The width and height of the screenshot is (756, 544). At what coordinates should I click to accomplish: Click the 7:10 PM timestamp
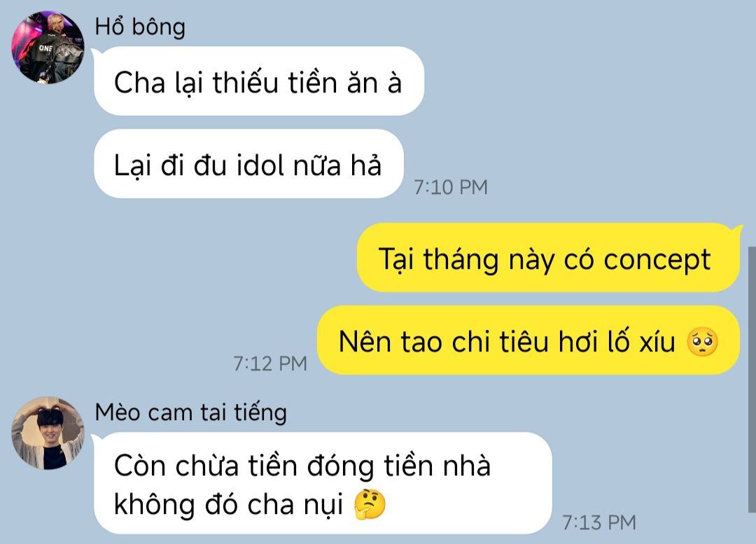[451, 187]
